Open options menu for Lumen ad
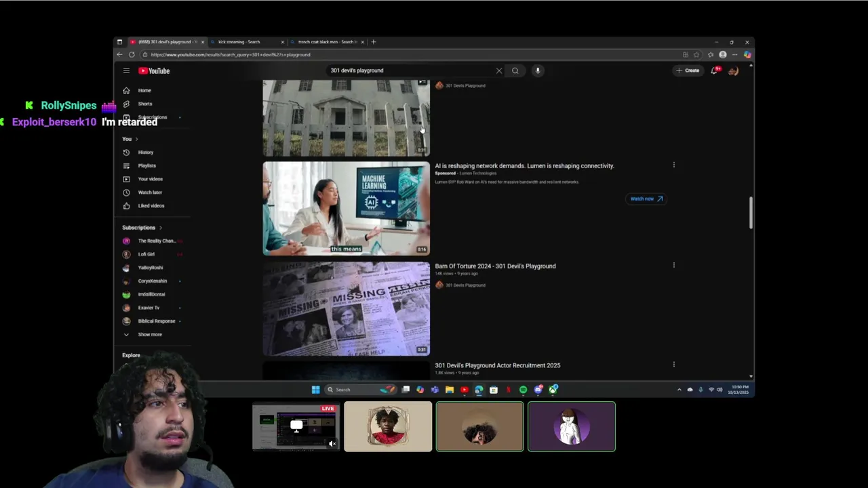This screenshot has height=488, width=868. [x=673, y=165]
